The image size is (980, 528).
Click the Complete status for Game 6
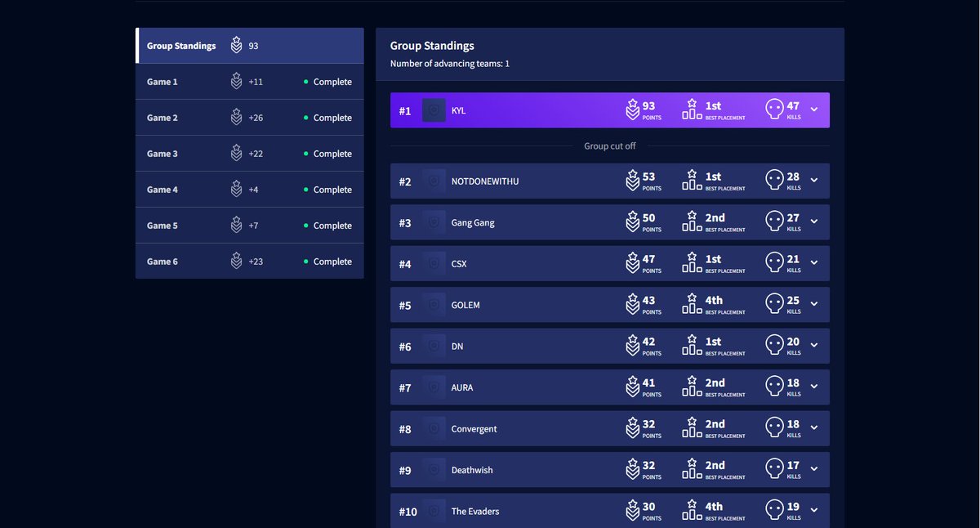[x=327, y=262]
